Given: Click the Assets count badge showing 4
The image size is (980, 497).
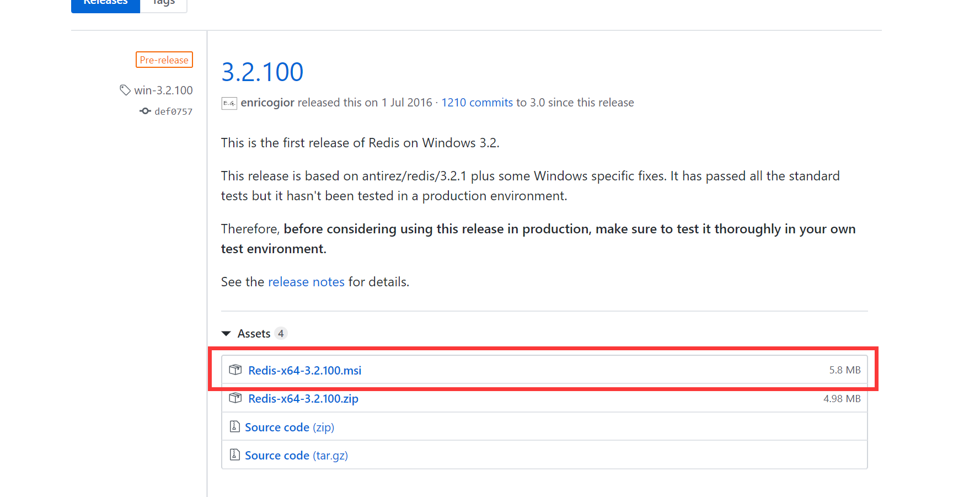Looking at the screenshot, I should [281, 333].
